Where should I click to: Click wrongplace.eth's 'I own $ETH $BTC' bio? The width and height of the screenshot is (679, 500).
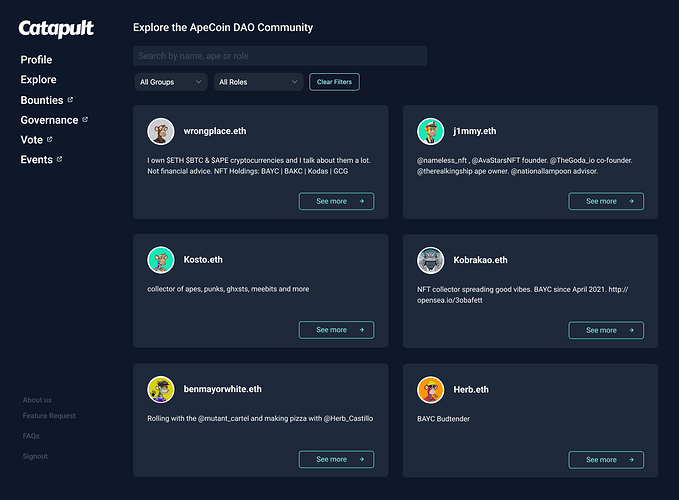coord(259,166)
